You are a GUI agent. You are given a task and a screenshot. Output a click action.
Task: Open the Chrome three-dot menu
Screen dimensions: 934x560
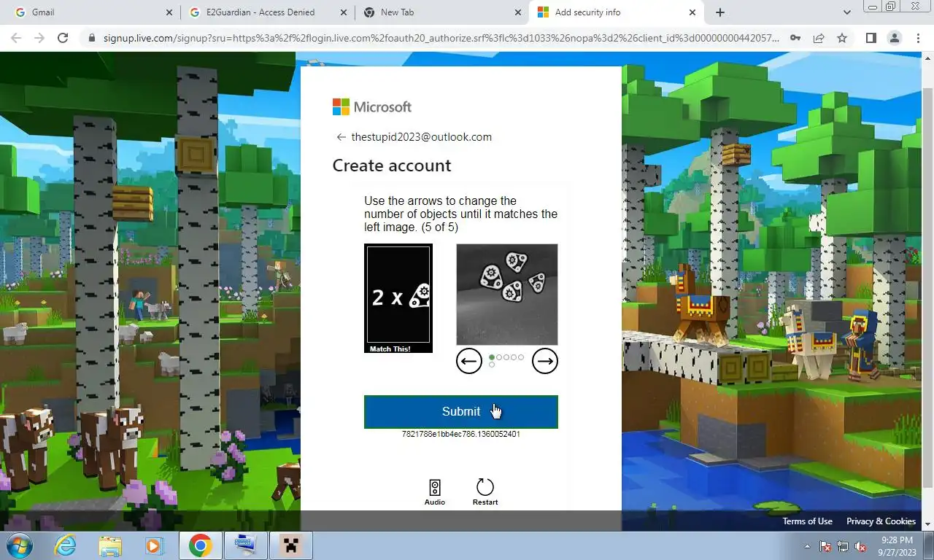918,38
